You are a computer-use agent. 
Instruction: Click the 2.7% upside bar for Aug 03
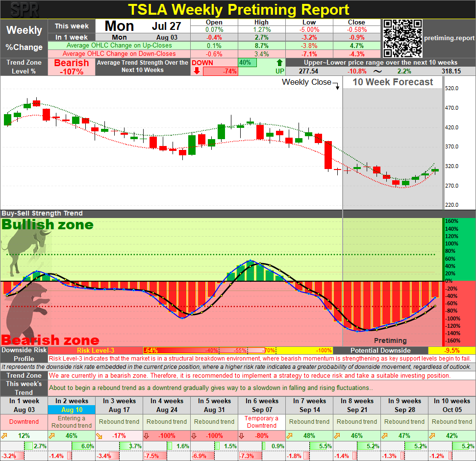[x=28, y=446]
